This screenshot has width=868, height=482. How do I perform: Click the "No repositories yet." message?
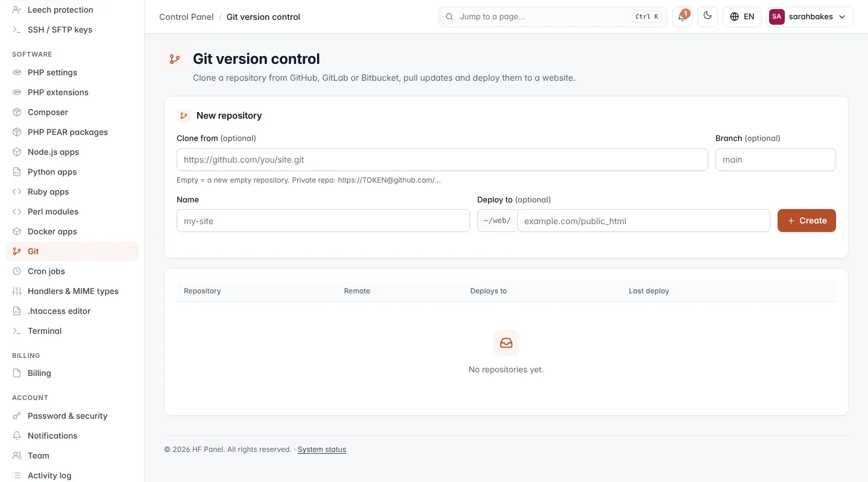[x=506, y=369]
